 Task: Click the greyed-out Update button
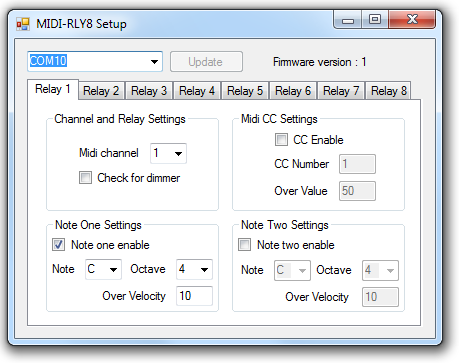point(206,62)
